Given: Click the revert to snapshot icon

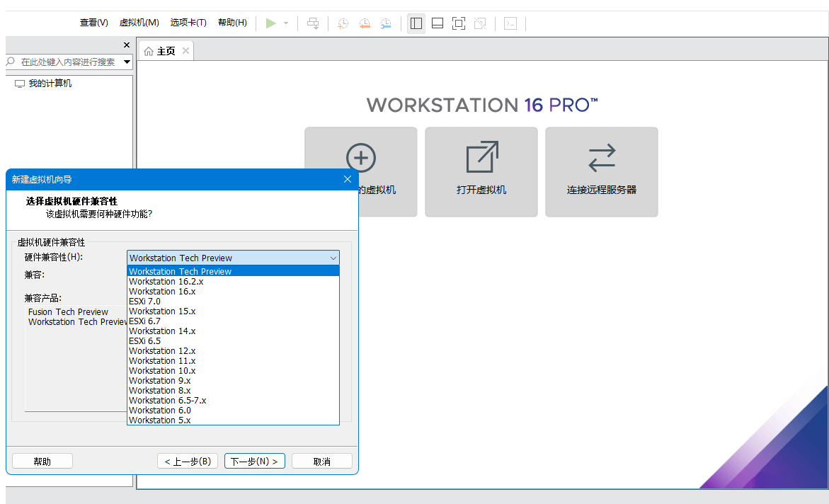Looking at the screenshot, I should [x=365, y=23].
